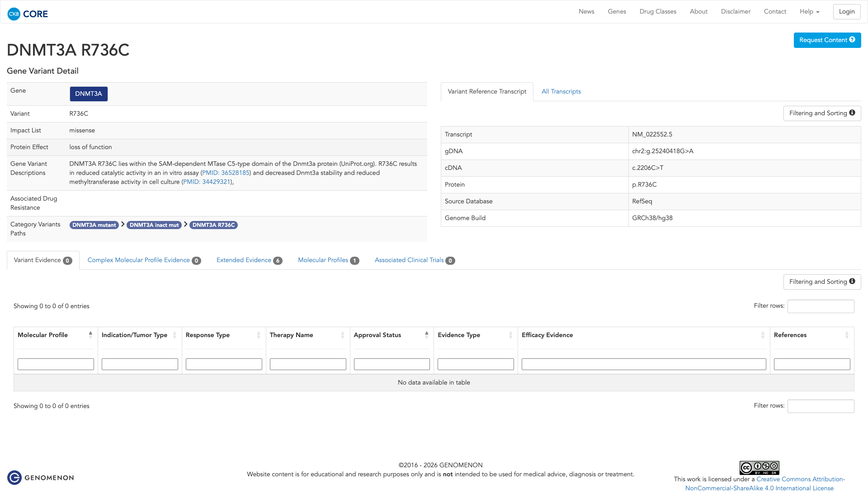Click the top Filter rows input field

point(821,306)
